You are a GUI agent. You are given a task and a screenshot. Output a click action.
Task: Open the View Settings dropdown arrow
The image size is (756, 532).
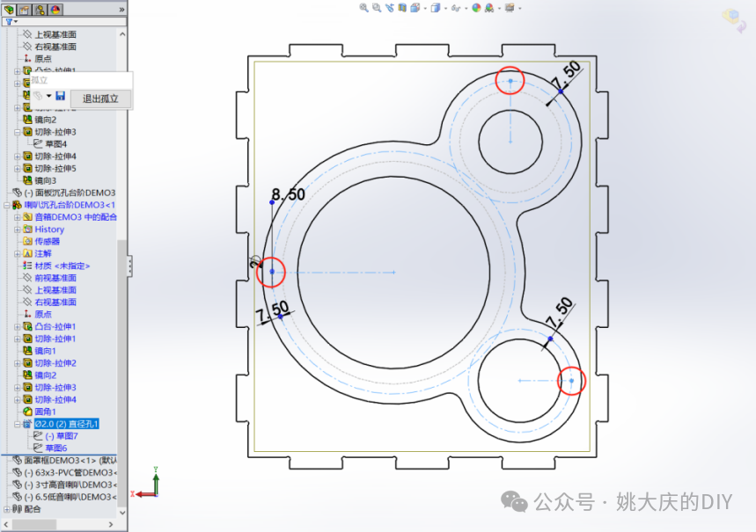(520, 8)
